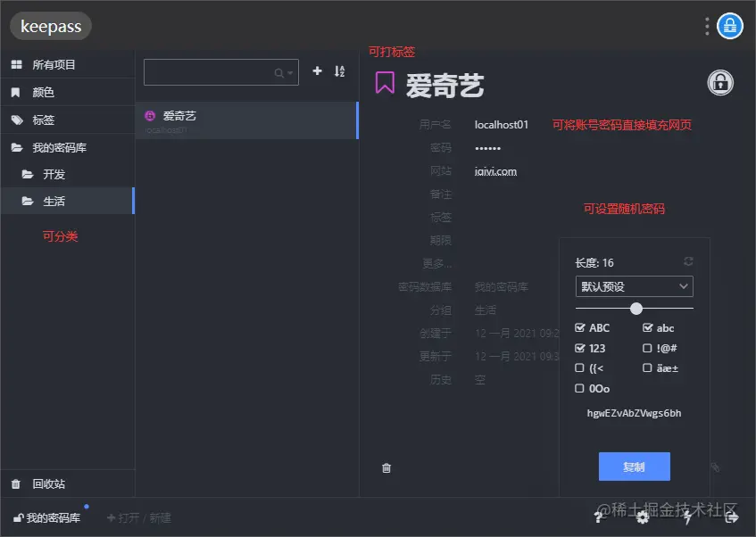The height and width of the screenshot is (537, 756).
Task: Select the 生活 group folder
Action: (68, 201)
